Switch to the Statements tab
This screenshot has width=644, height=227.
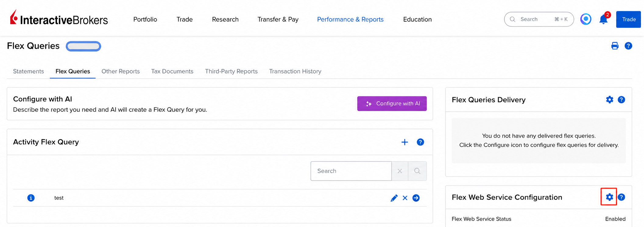pos(28,71)
